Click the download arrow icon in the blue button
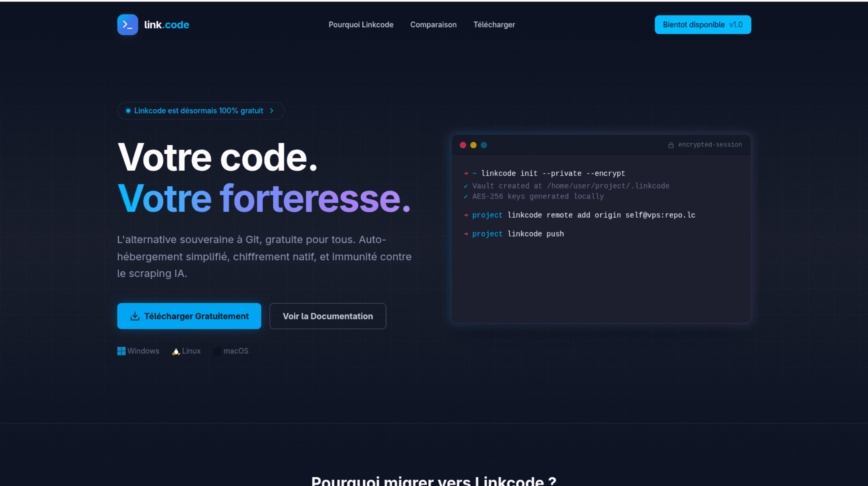868x486 pixels. coord(135,316)
